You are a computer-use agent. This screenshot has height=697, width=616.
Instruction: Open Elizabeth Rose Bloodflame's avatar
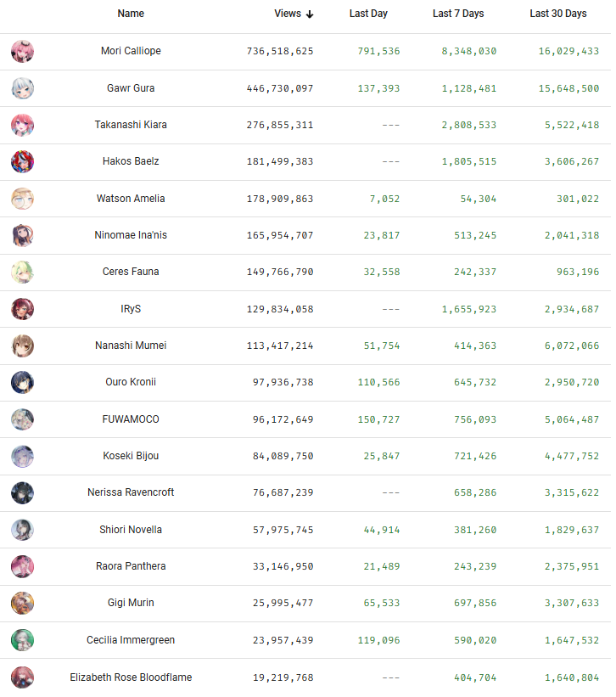pyautogui.click(x=23, y=677)
